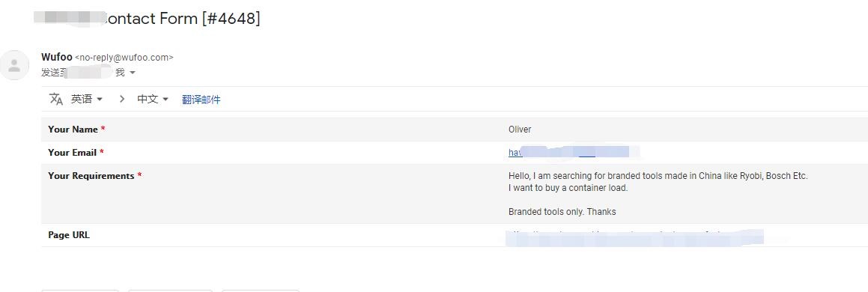Click the sentence mentioning Ryobi, Bosch
Viewport: 868px width, 292px height.
658,176
